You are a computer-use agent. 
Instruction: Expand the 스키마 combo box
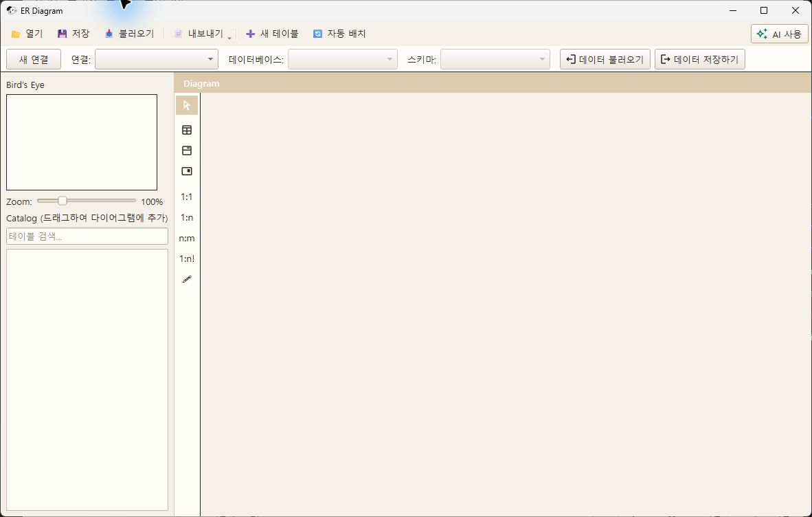[x=495, y=60]
